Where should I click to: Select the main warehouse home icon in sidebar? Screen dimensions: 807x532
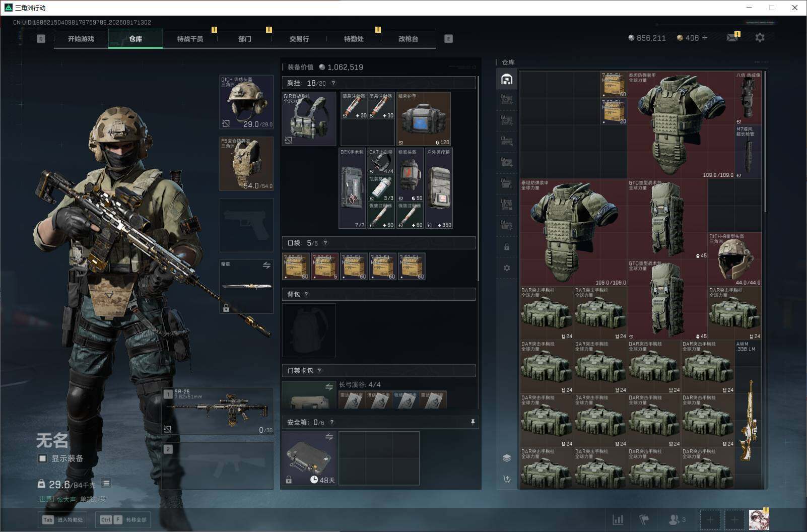[507, 79]
